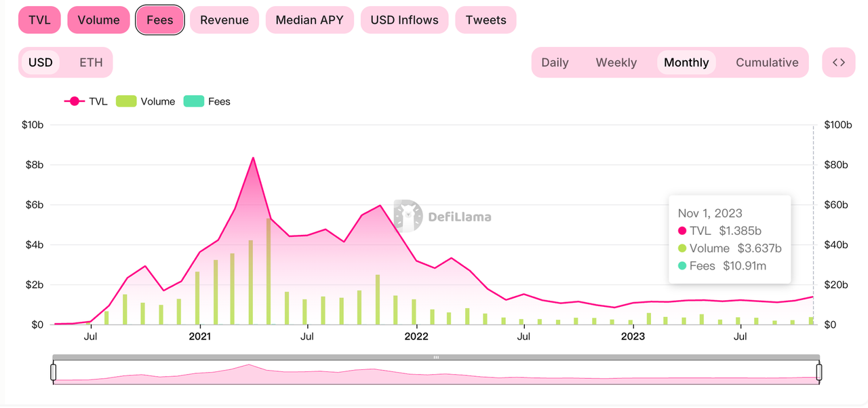Click the right range slider handle
This screenshot has height=408, width=868.
click(x=819, y=372)
